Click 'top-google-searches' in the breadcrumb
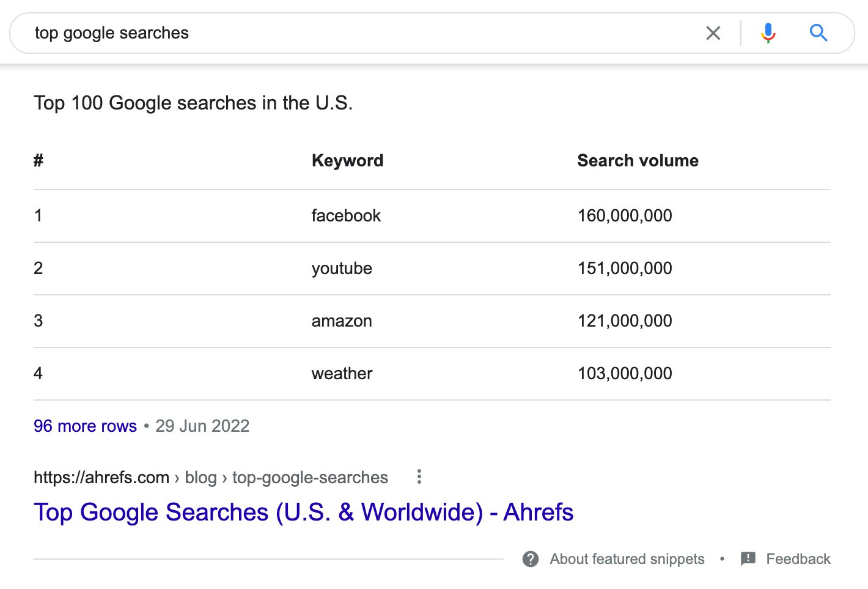This screenshot has width=868, height=589. coord(309,477)
